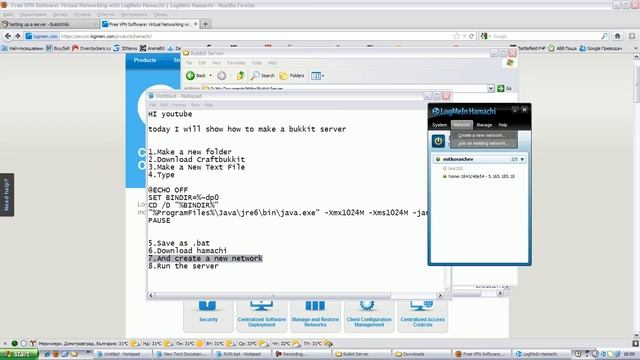640x360 pixels.
Task: Switch to Bukkit Server taskbar button
Action: 361,354
